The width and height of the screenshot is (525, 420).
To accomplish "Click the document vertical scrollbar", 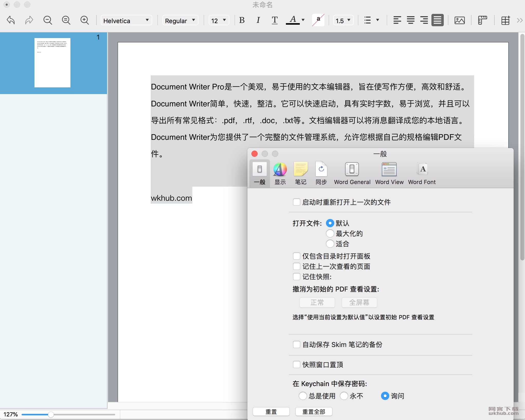I will (x=522, y=147).
